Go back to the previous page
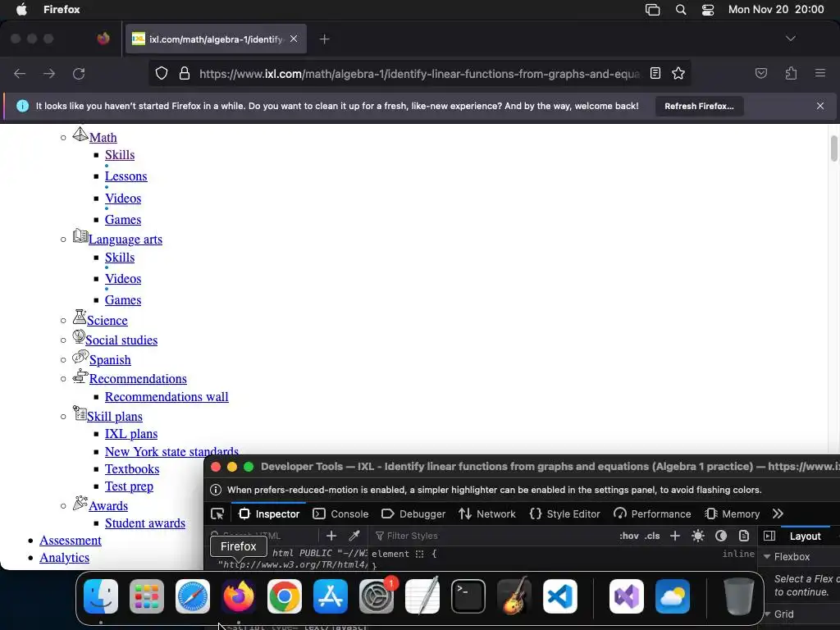This screenshot has height=630, width=840. (20, 73)
